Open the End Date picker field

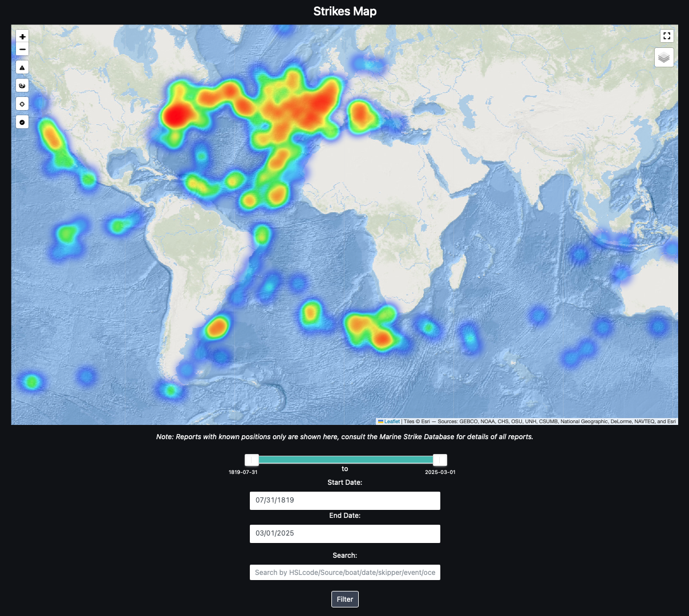[344, 533]
